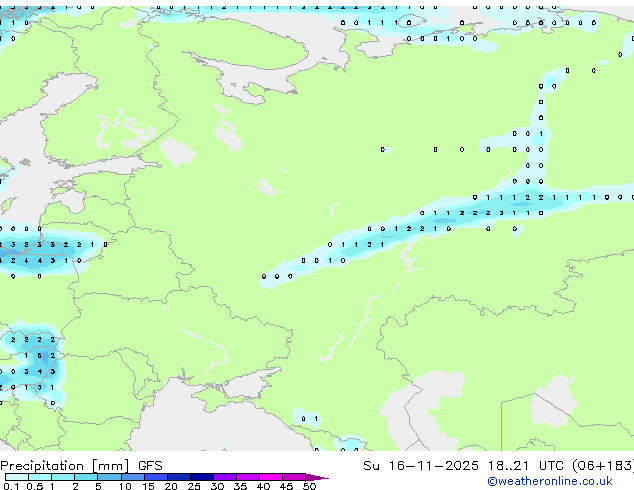Click the "50" legend scale label
This screenshot has height=490, width=634.
310,486
